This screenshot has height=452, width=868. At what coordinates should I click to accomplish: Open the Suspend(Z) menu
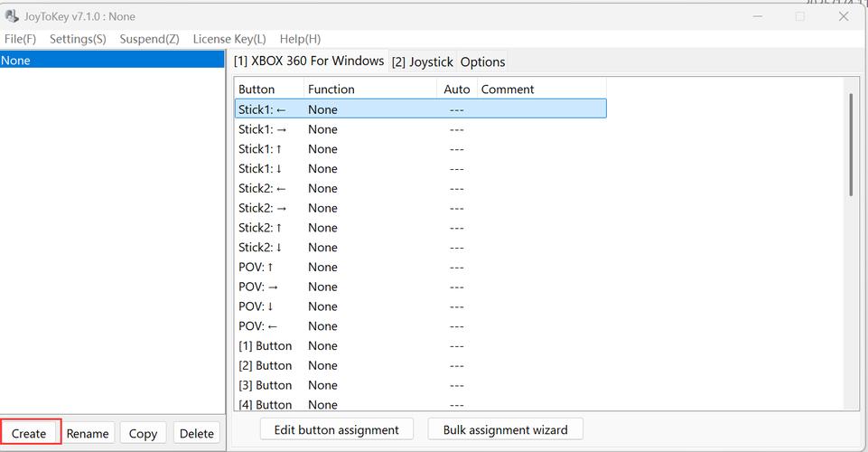[x=149, y=39]
